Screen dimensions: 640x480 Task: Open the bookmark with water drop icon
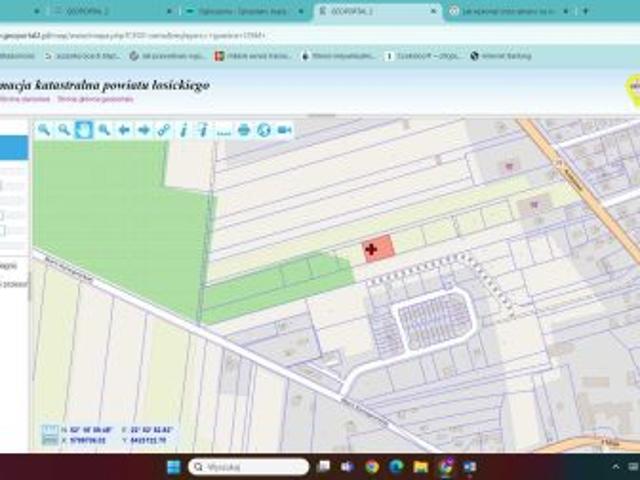point(338,56)
